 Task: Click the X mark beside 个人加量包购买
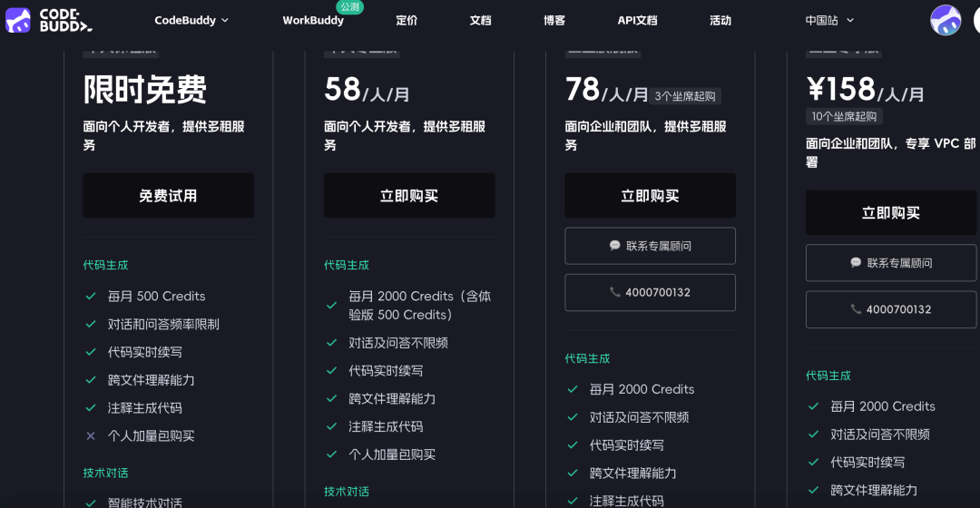click(91, 436)
